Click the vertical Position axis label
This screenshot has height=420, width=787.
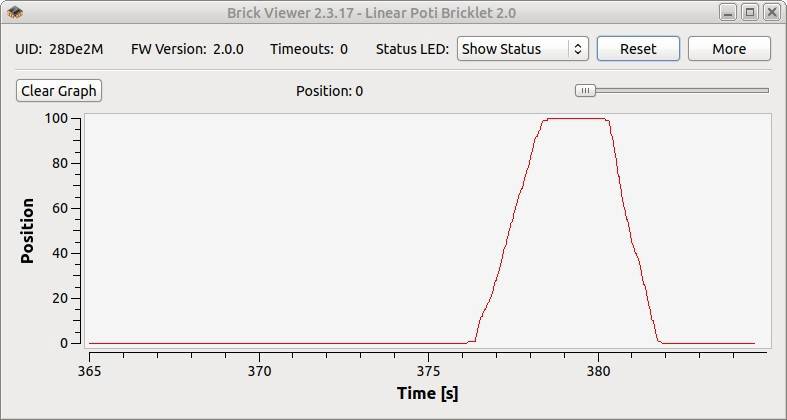point(27,230)
